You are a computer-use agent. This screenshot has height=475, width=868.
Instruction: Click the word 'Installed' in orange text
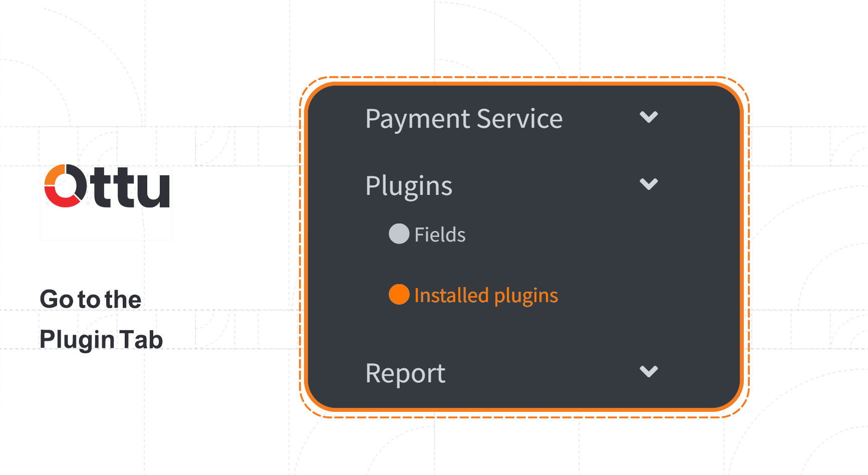pos(451,295)
